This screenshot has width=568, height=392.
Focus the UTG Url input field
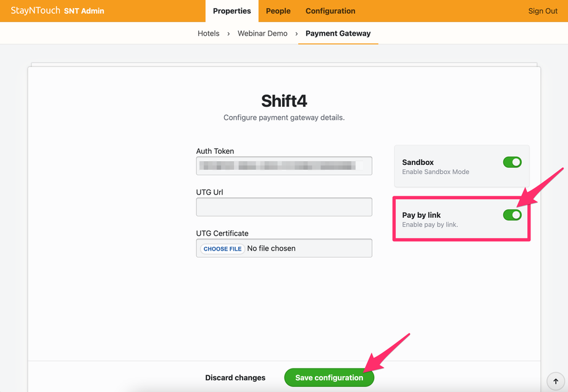284,207
